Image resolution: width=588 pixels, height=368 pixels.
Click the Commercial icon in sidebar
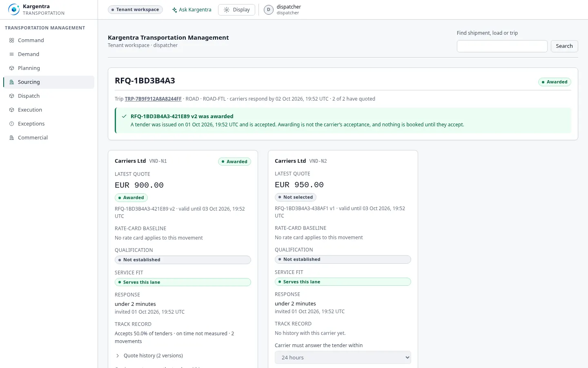(11, 138)
